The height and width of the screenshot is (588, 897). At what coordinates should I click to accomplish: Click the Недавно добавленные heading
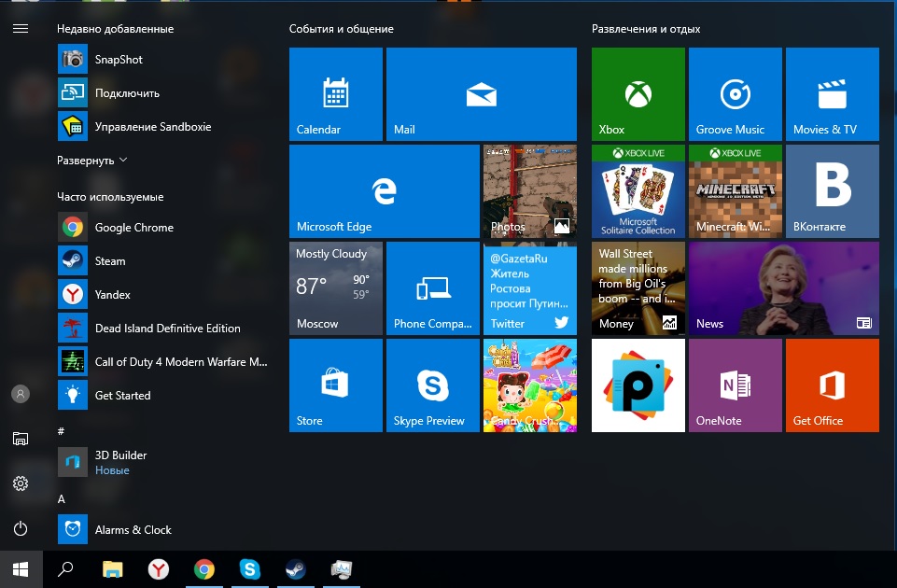(115, 29)
